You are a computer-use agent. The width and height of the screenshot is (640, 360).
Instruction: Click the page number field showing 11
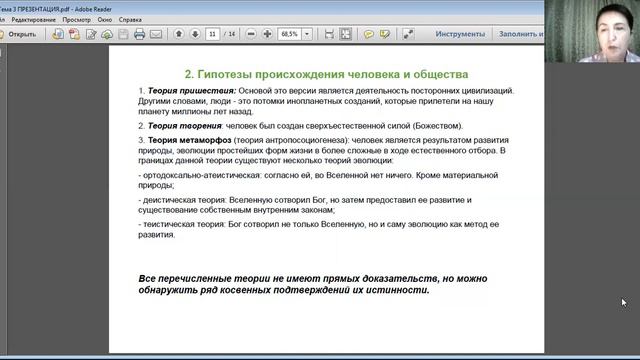[212, 34]
